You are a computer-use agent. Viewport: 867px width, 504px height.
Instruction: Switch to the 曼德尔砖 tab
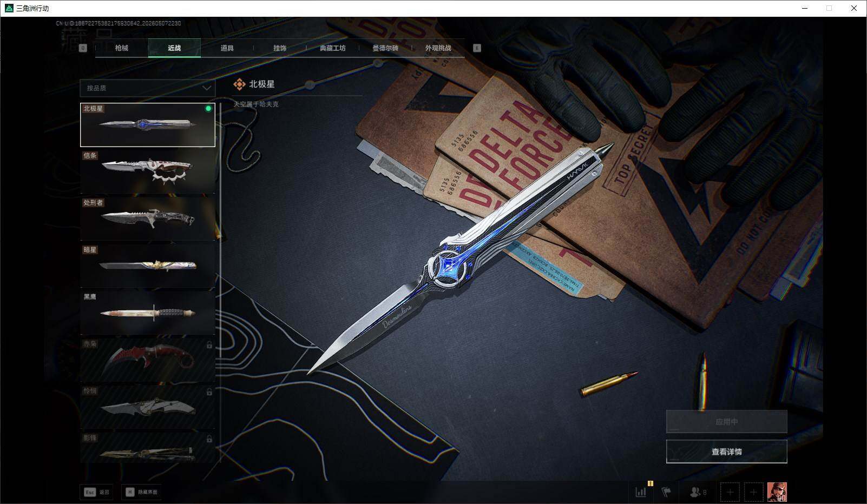385,48
